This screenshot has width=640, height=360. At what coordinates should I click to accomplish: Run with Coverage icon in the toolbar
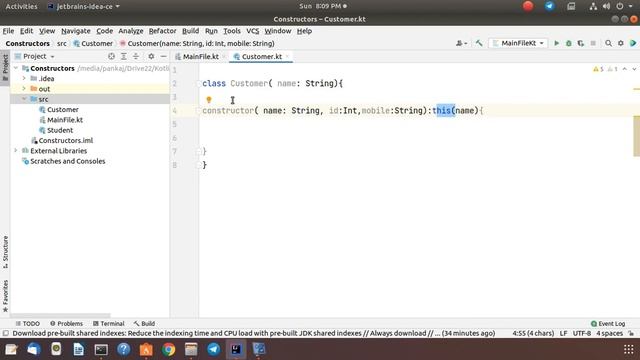581,43
